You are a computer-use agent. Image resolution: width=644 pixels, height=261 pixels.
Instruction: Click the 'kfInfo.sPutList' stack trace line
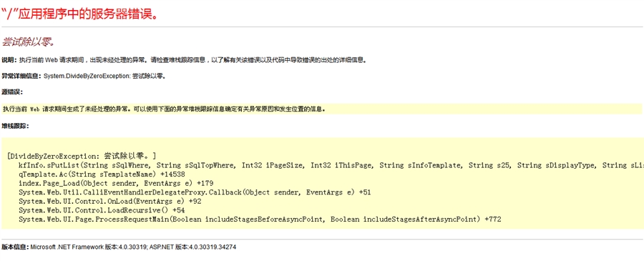pyautogui.click(x=331, y=165)
